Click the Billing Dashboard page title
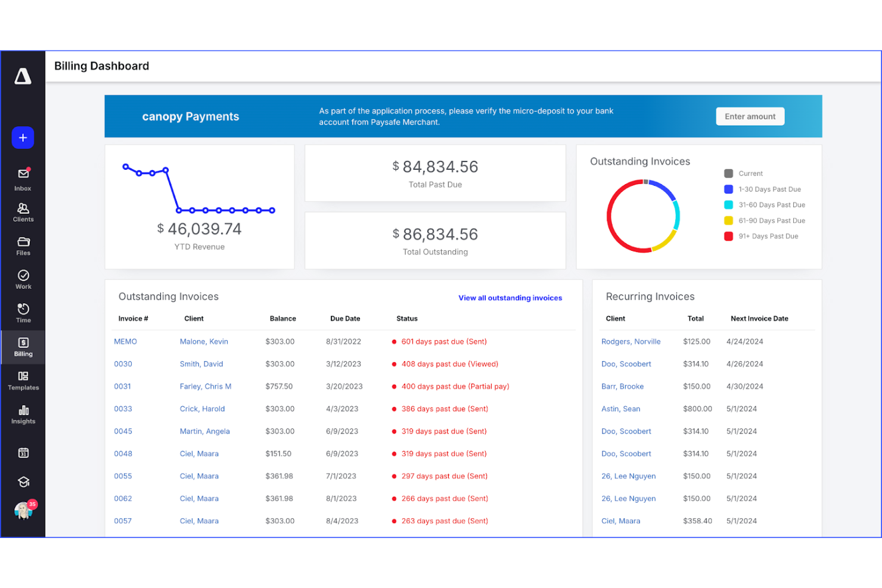 [x=101, y=66]
